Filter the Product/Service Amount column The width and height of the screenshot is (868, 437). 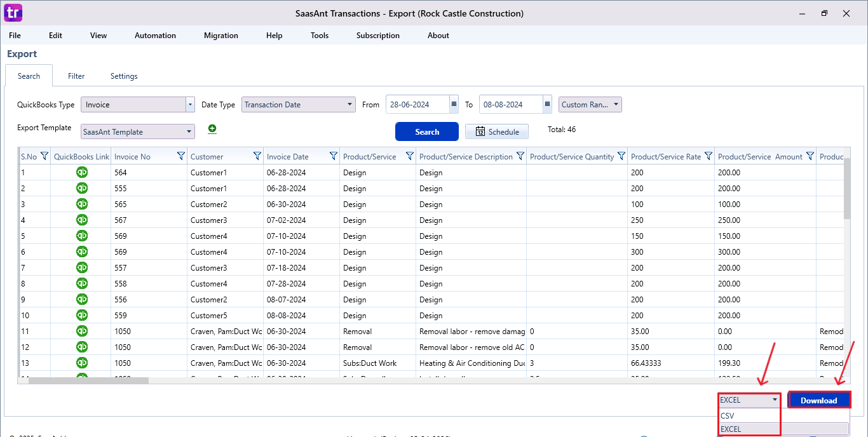[810, 156]
